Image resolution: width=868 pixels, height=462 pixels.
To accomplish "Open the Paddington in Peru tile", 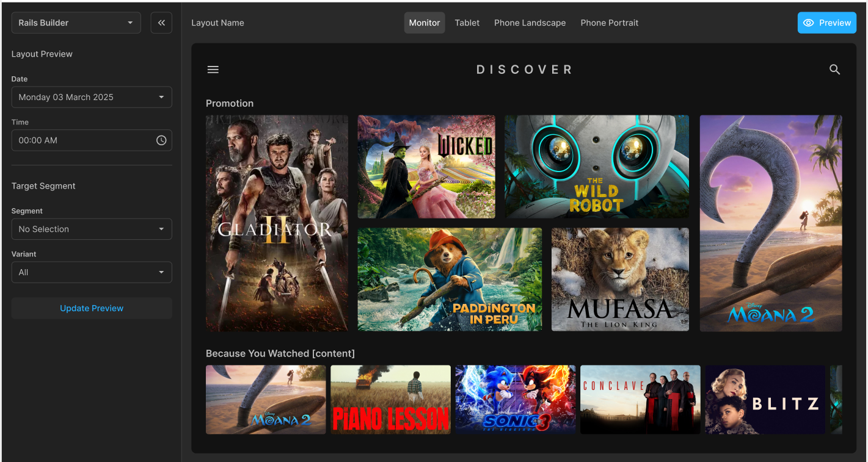I will click(450, 280).
